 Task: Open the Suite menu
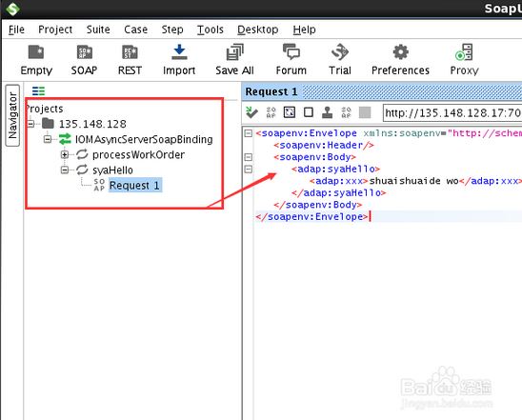98,30
